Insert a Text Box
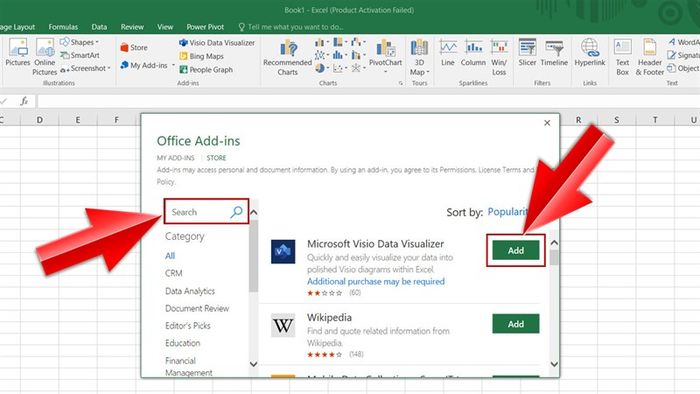 tap(622, 58)
